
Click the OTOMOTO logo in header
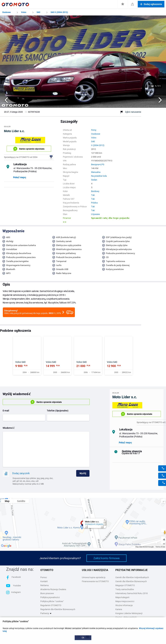[15, 4]
